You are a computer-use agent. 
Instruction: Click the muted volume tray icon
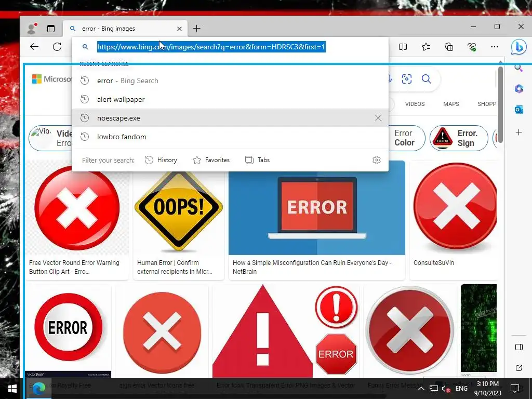446,389
